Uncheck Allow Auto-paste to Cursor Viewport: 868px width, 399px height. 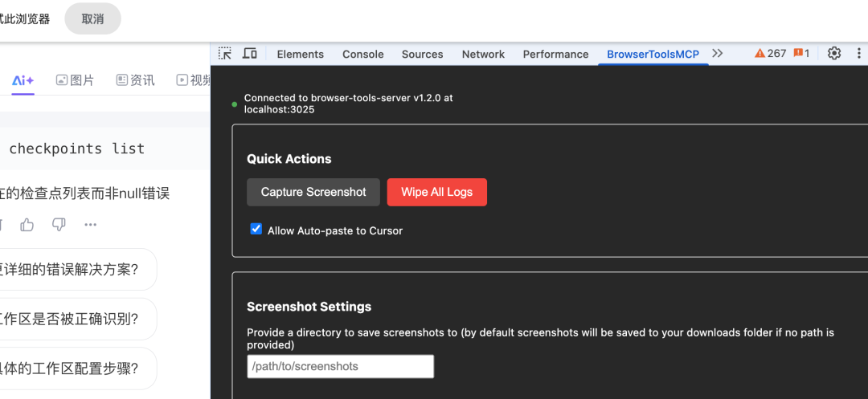tap(256, 230)
